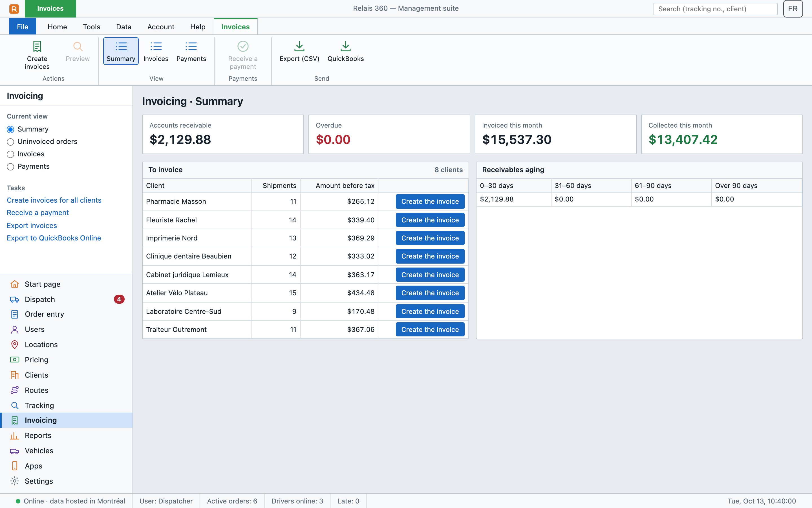Open the Help tab
This screenshot has width=812, height=508.
coord(198,27)
